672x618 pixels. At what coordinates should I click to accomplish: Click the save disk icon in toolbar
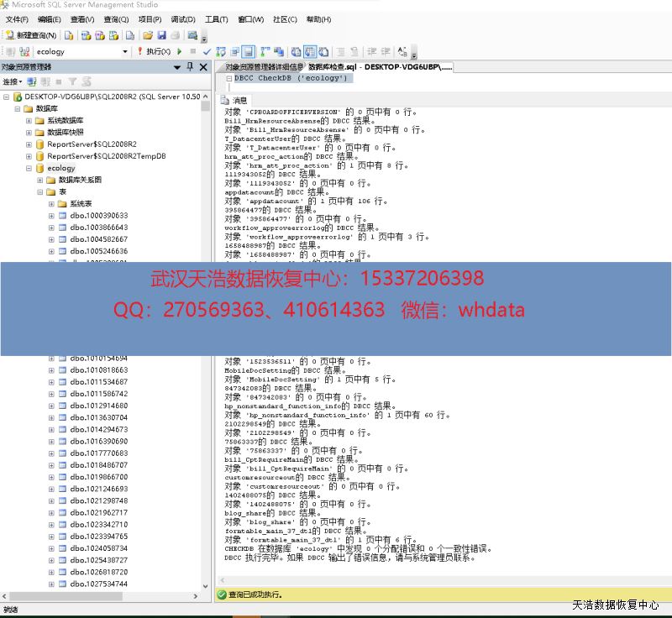pyautogui.click(x=161, y=35)
